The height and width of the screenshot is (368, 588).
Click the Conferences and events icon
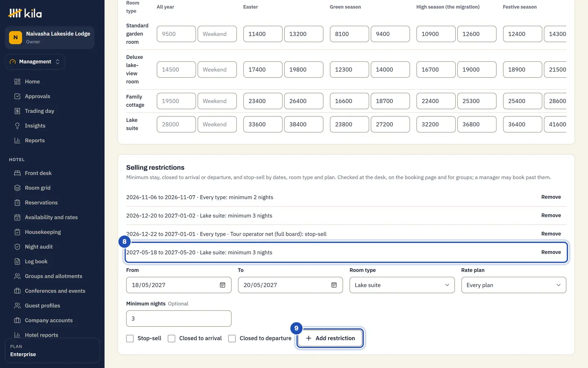click(17, 291)
